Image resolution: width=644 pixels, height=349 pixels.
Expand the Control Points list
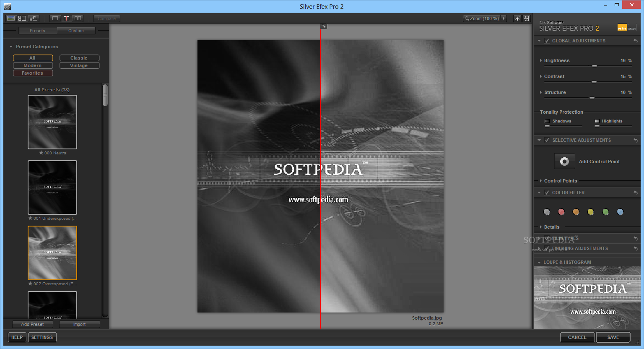[x=541, y=181]
